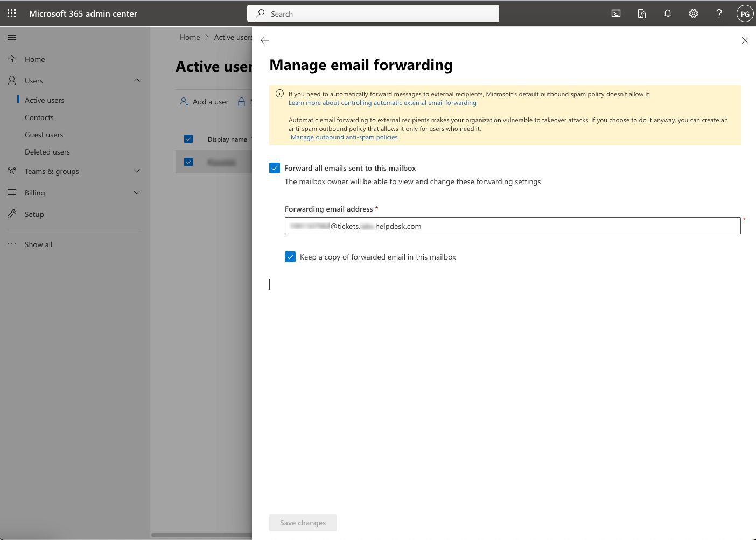The height and width of the screenshot is (540, 756).
Task: Open Manage outbound anti-spam policies link
Action: tap(344, 137)
